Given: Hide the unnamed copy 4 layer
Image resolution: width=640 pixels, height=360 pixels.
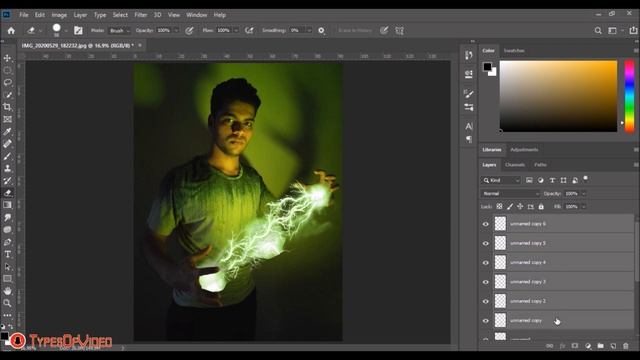Looking at the screenshot, I should tap(485, 262).
